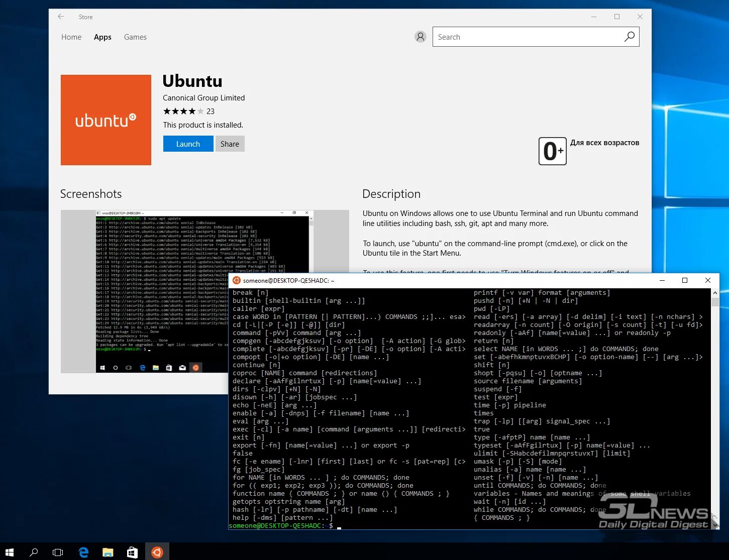729x560 pixels.
Task: Click 'This product is installed.' text
Action: 203,125
